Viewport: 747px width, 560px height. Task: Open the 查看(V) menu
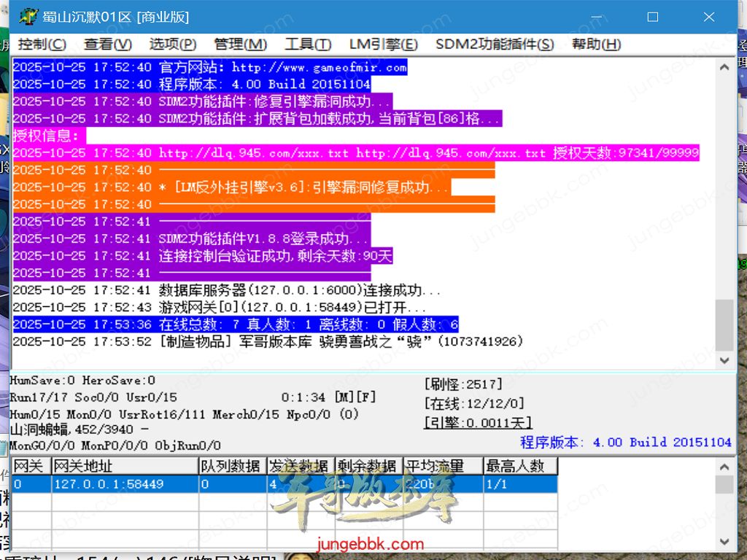tap(108, 44)
